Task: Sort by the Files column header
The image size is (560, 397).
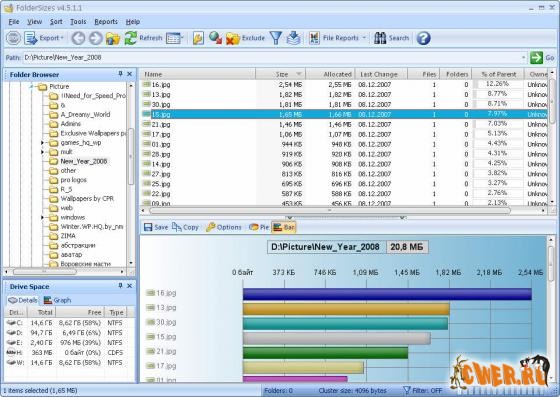Action: 424,74
